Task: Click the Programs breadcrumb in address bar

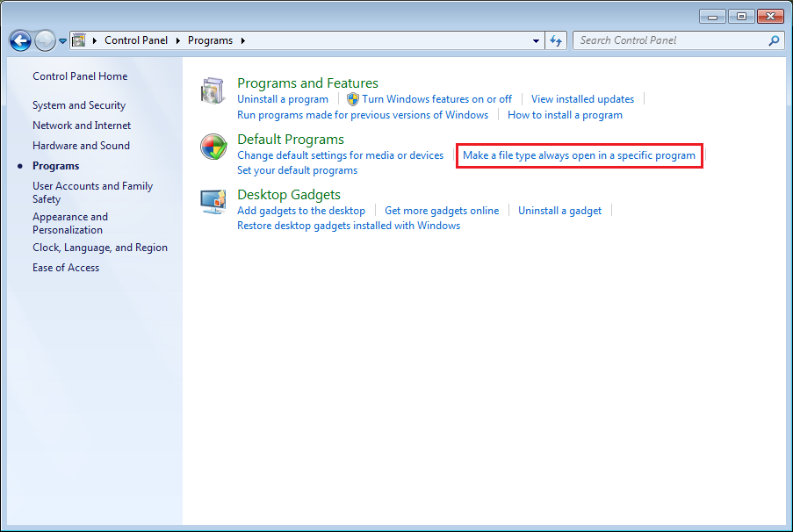Action: 211,40
